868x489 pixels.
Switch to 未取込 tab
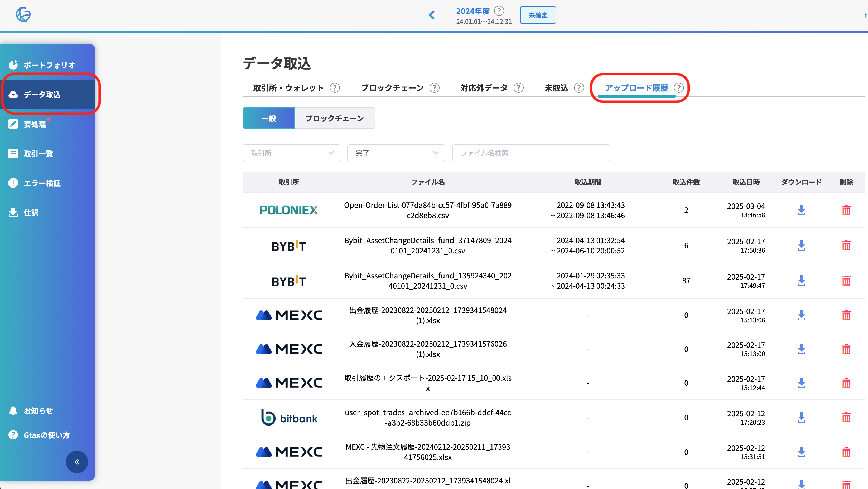tap(556, 88)
